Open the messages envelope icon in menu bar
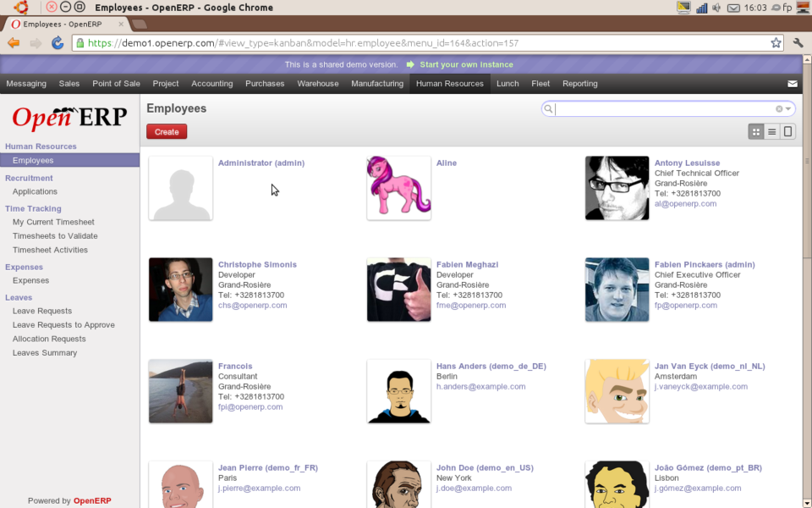Screen dimensions: 812x508 [x=793, y=84]
